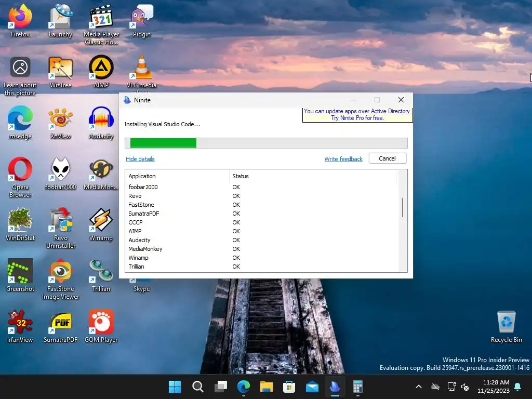Image resolution: width=532 pixels, height=399 pixels.
Task: Open the Firefox desktop shortcut
Action: tap(20, 20)
